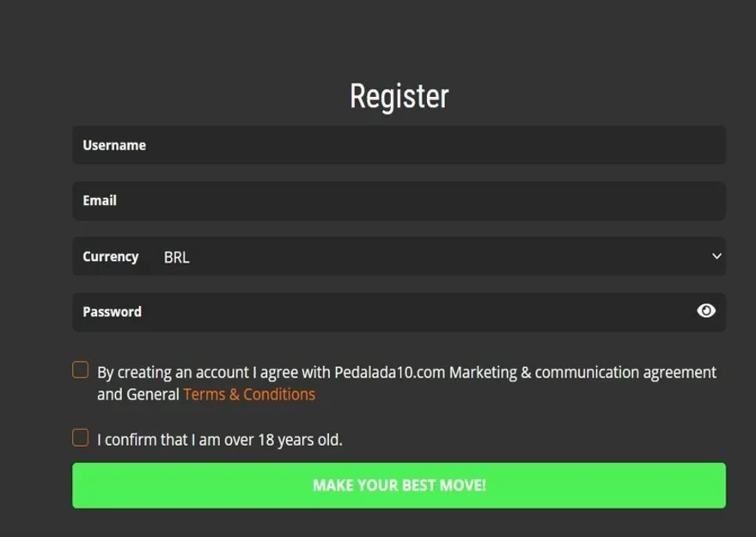This screenshot has width=756, height=537.
Task: Open the Currency select showing BRL
Action: [x=430, y=257]
